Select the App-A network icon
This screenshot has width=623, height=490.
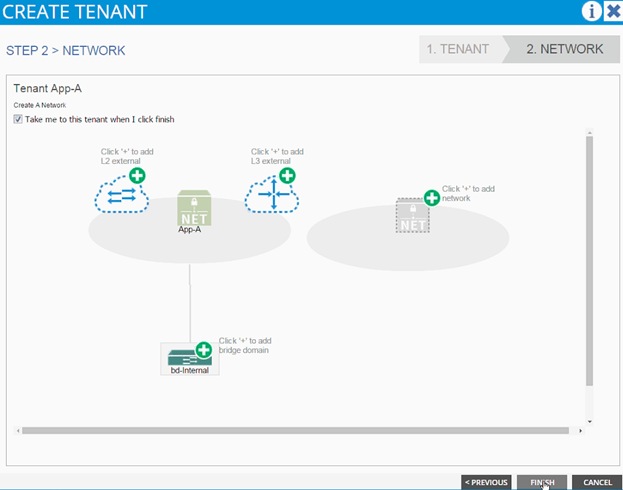click(x=194, y=208)
